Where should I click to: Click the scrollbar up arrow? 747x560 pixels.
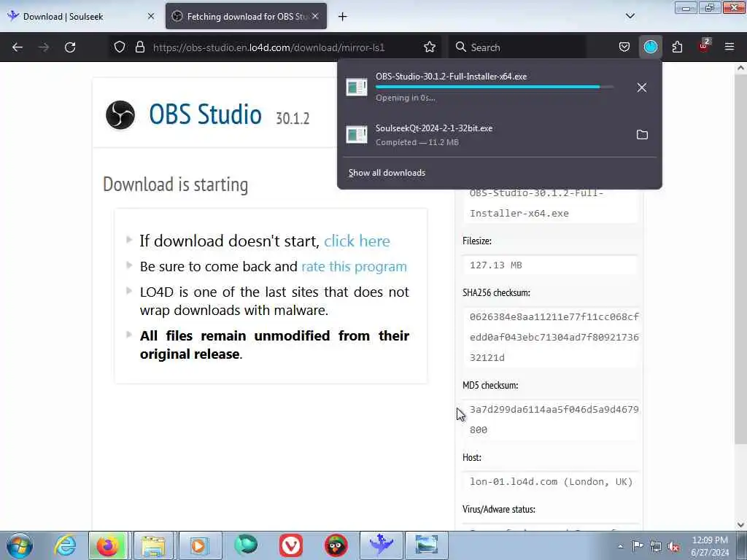(740, 68)
